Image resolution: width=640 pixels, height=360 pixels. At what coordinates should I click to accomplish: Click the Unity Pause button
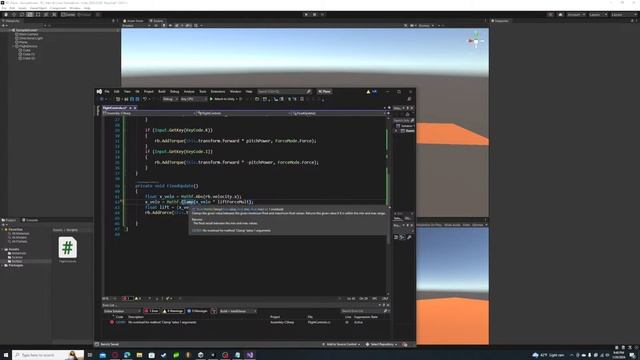(314, 15)
